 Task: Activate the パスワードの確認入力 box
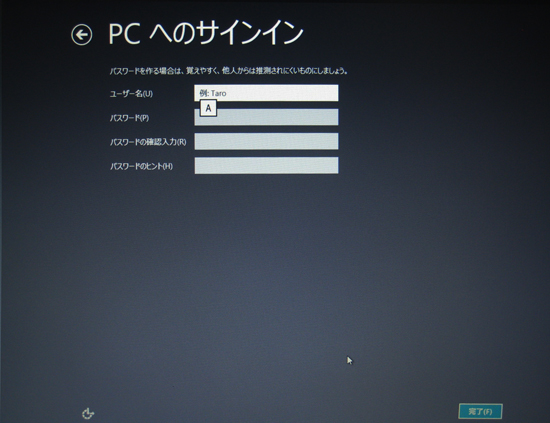coord(266,141)
